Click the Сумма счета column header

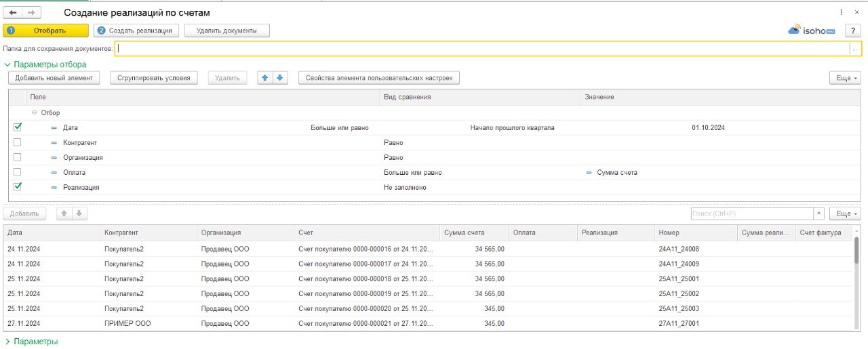(474, 232)
